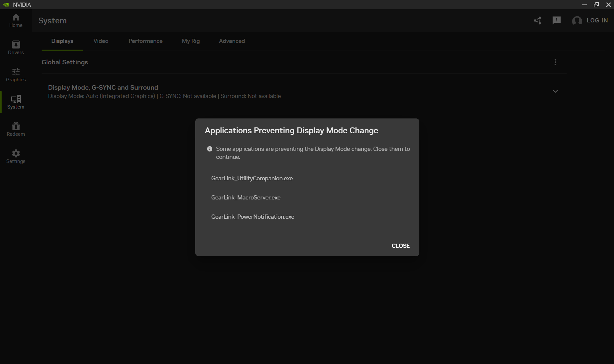Open the Graphics section

tap(16, 75)
